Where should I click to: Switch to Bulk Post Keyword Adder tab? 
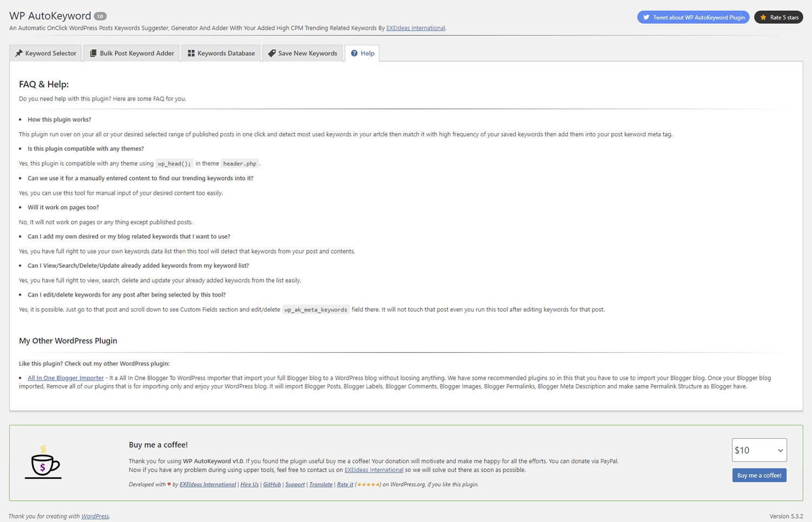pyautogui.click(x=132, y=53)
